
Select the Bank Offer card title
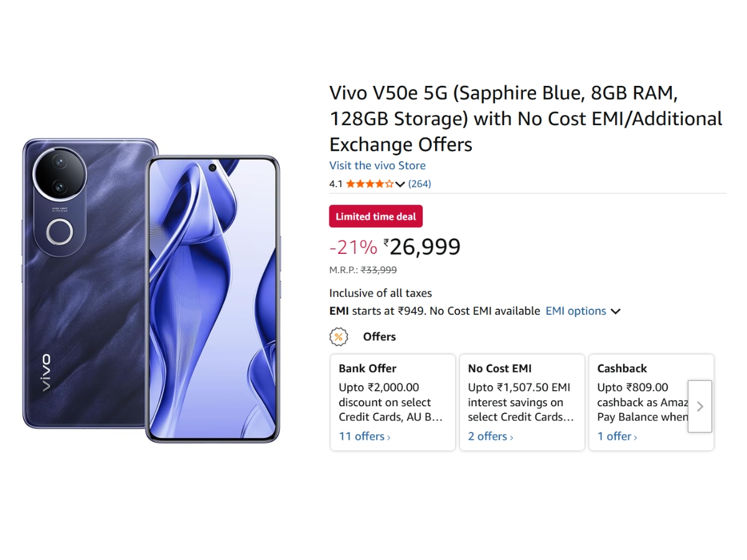tap(367, 368)
